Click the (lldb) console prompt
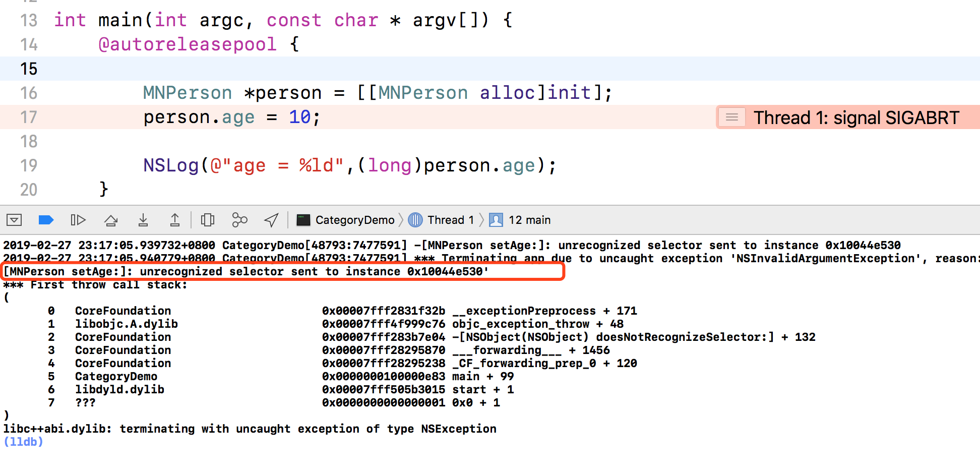This screenshot has height=474, width=980. coord(23,442)
